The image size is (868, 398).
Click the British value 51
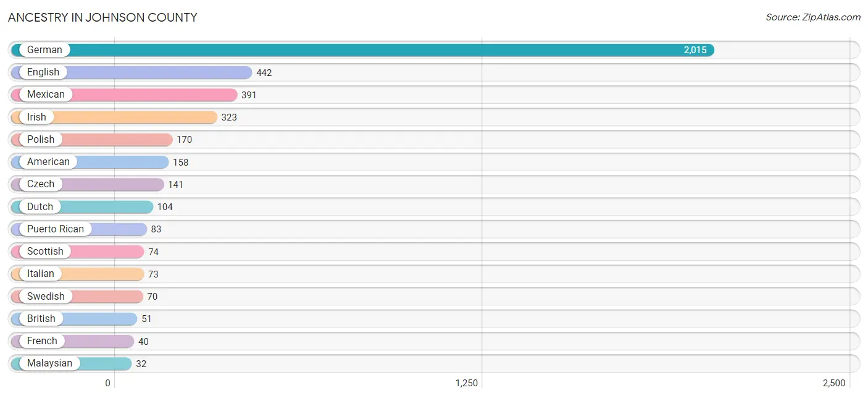point(146,319)
